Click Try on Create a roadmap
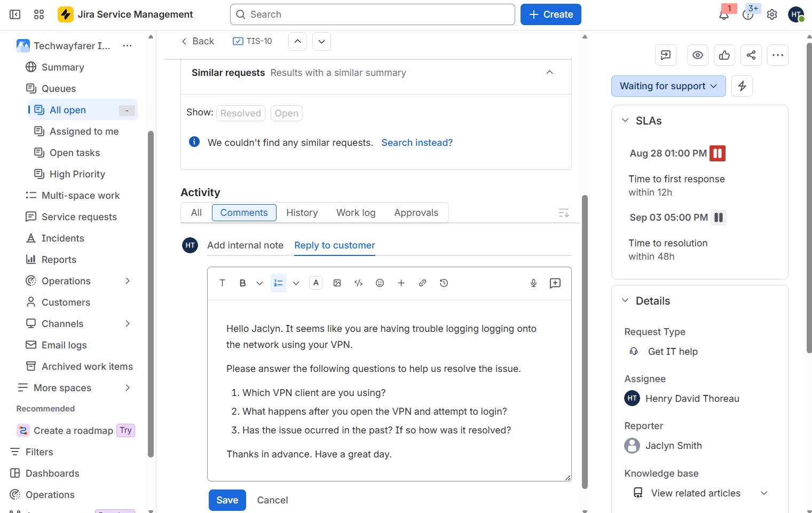 pyautogui.click(x=126, y=431)
